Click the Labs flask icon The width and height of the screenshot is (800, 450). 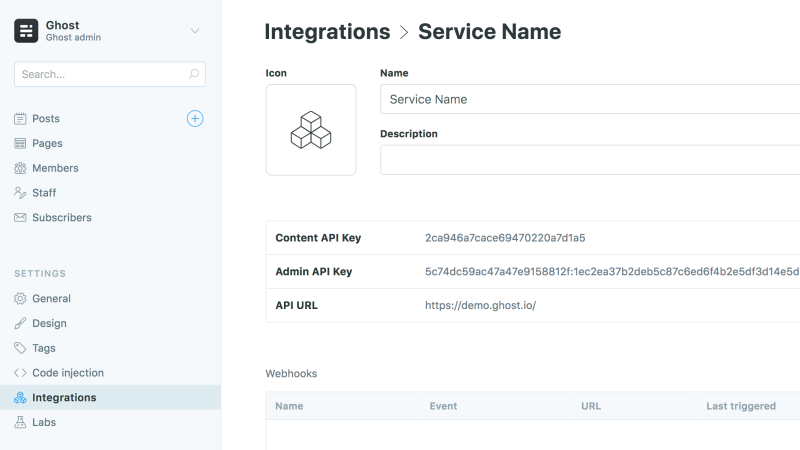click(x=20, y=422)
